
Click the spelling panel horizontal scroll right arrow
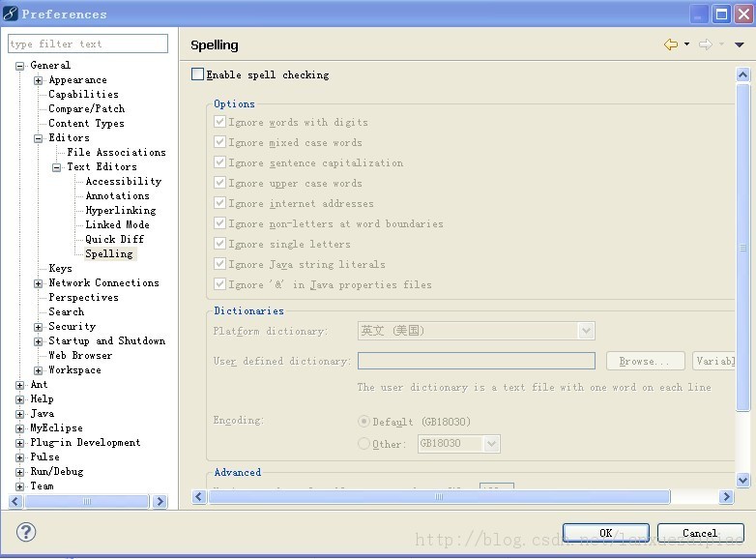pyautogui.click(x=726, y=496)
